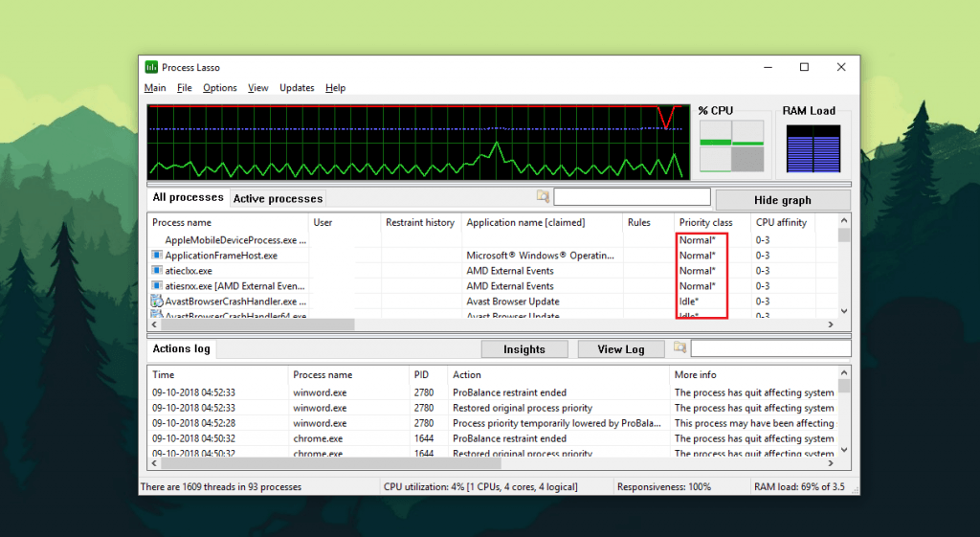Sort by the User column header
Image resolution: width=980 pixels, height=537 pixels.
345,222
